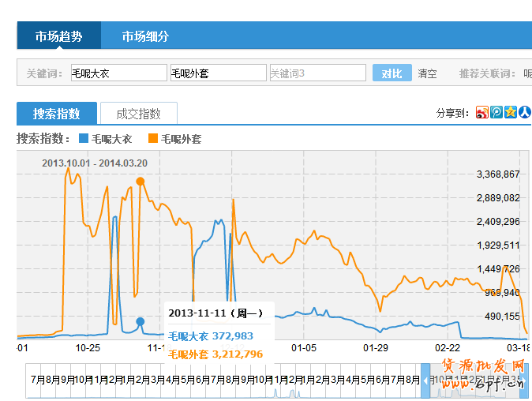The width and height of the screenshot is (532, 401).
Task: Grab the date range slider left handle
Action: point(425,380)
